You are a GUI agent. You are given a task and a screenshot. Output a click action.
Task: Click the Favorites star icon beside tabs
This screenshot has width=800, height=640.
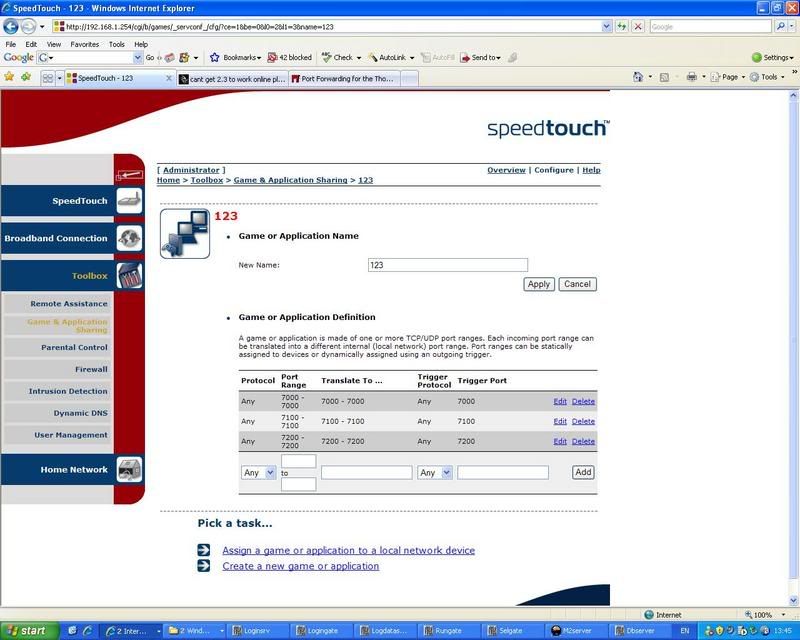[9, 77]
